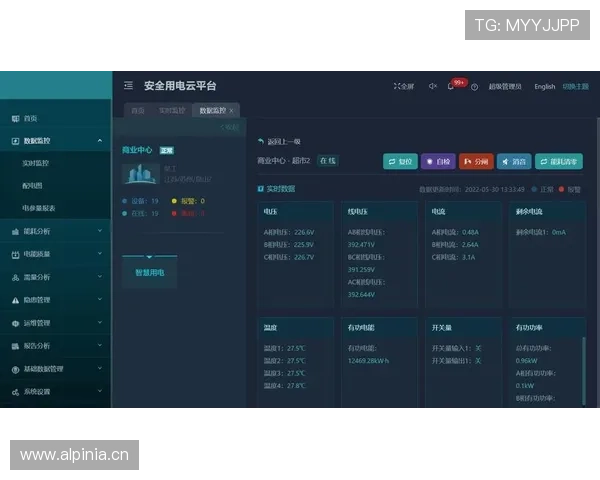Select the 智慧用电 card

(150, 273)
